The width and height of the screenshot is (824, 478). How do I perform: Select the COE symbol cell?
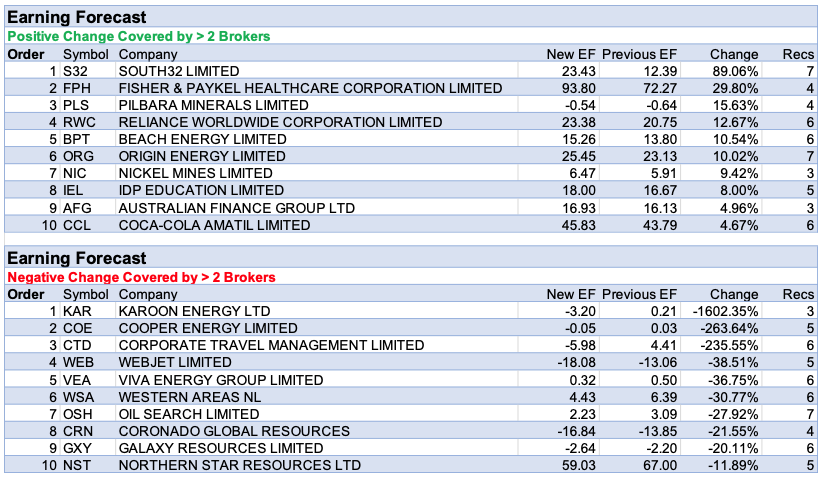click(x=78, y=329)
